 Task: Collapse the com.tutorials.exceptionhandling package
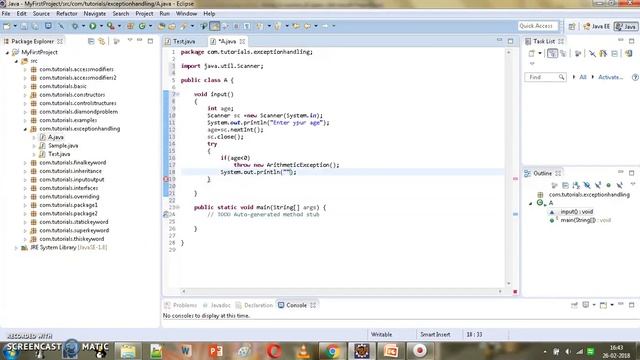tap(25, 129)
